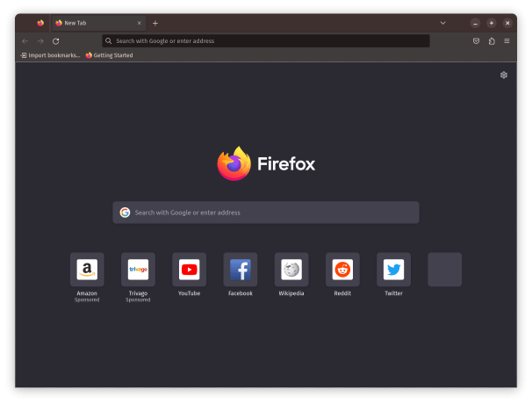532x404 pixels.
Task: Open the Amazon sponsored shortcut
Action: [x=87, y=270]
